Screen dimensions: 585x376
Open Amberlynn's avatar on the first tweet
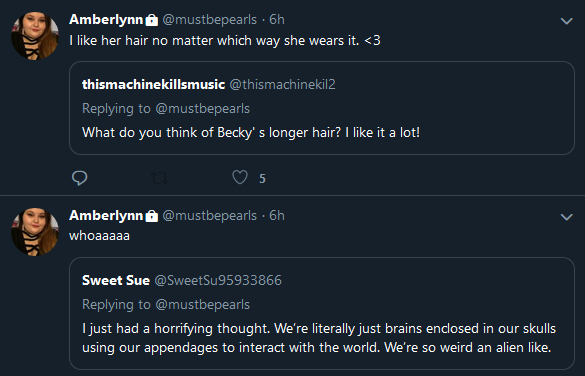[35, 35]
